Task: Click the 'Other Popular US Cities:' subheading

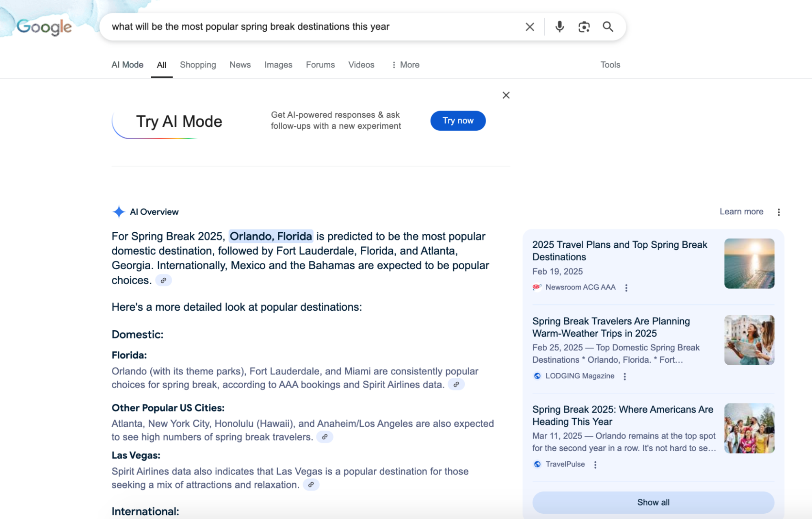Action: 168,408
